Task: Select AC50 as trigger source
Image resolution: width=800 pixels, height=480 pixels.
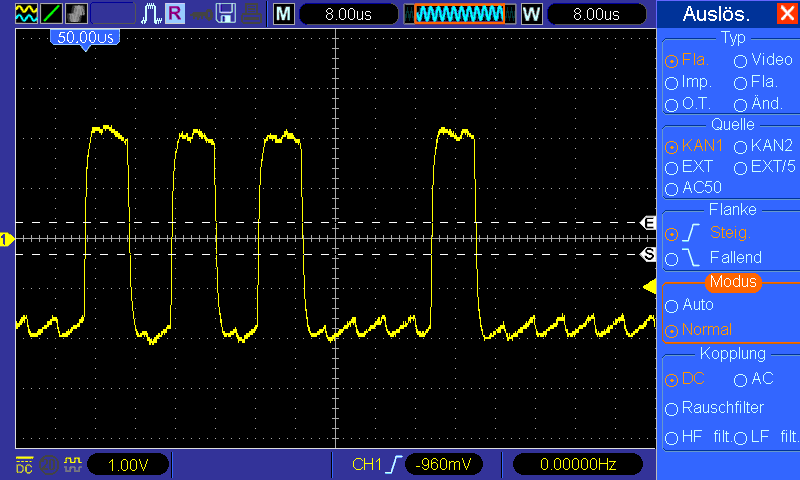Action: point(693,188)
